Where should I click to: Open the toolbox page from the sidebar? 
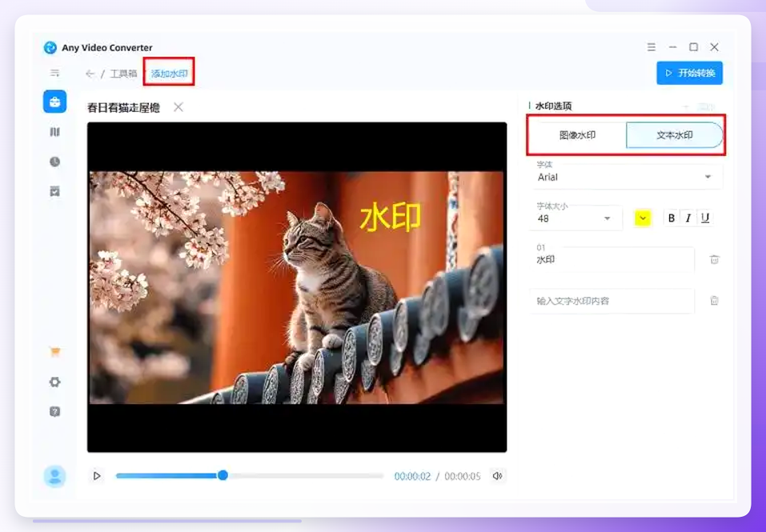click(x=54, y=102)
